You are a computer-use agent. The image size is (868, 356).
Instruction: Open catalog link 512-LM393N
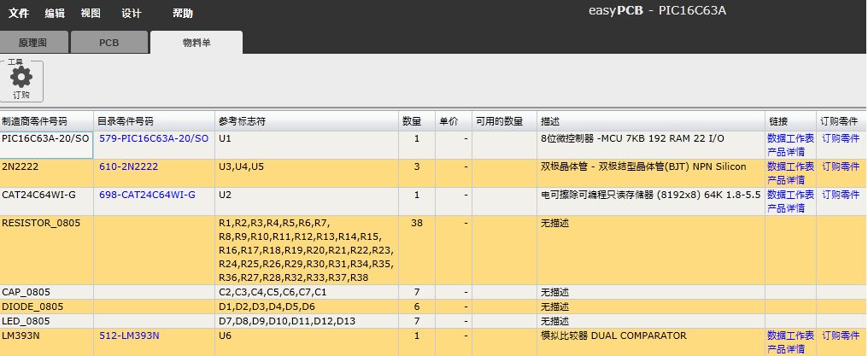129,336
